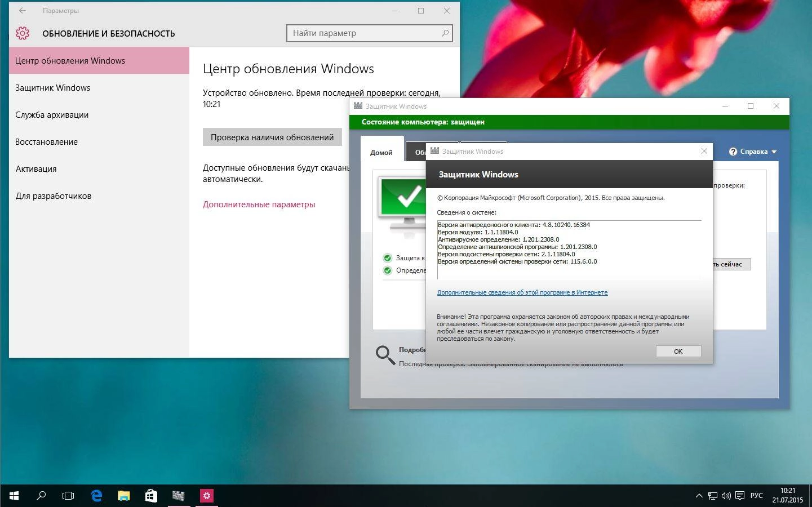
Task: Click OK in the about dialog
Action: point(678,351)
